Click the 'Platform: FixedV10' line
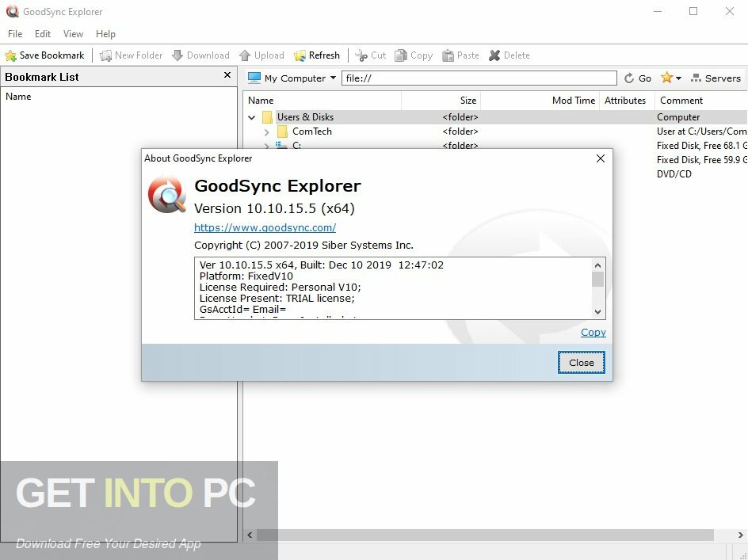Screen dimensions: 748x560 [x=246, y=276]
